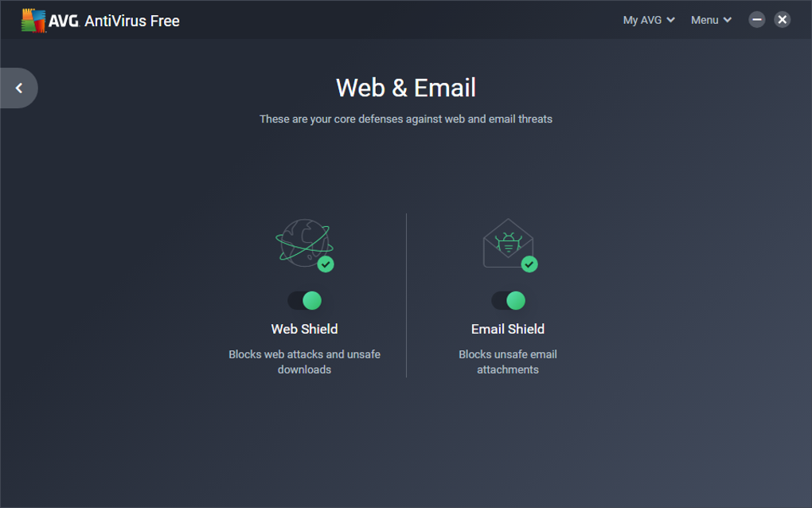Close the AVG AntiVirus window

[782, 20]
